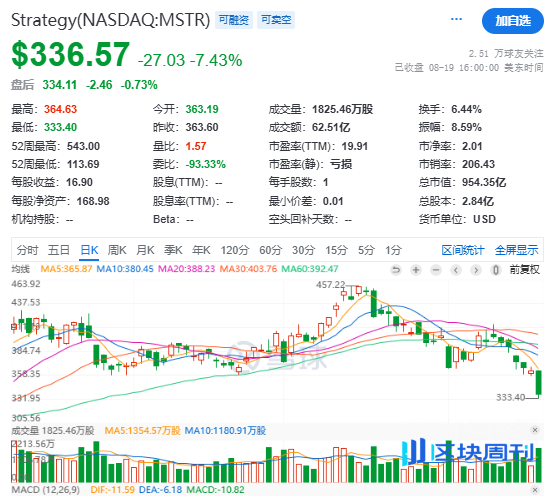Click the 333.40 low marker on chart

point(511,397)
